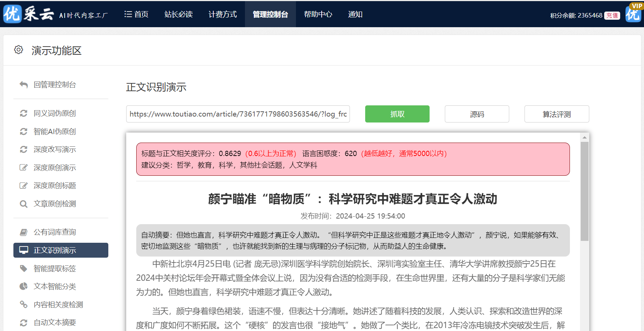Viewport: 644px width, 331px height.
Task: Click the gear icon beside 演示功能区
Action: (19, 50)
